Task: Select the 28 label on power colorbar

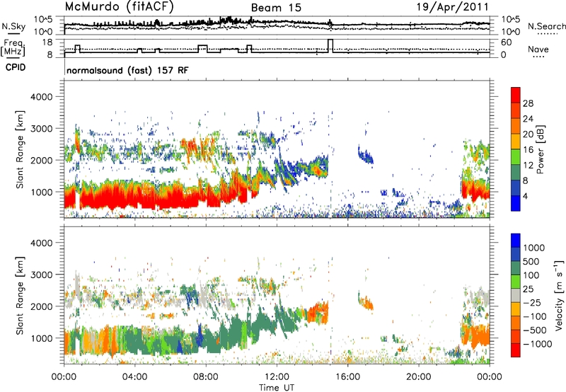Action: pos(528,103)
